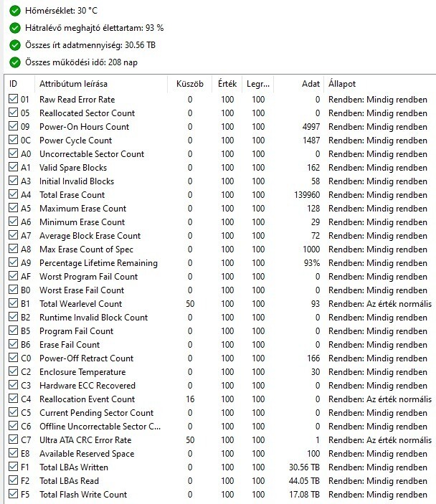Click the Hőmérséklet: 30 °C status text

[61, 11]
